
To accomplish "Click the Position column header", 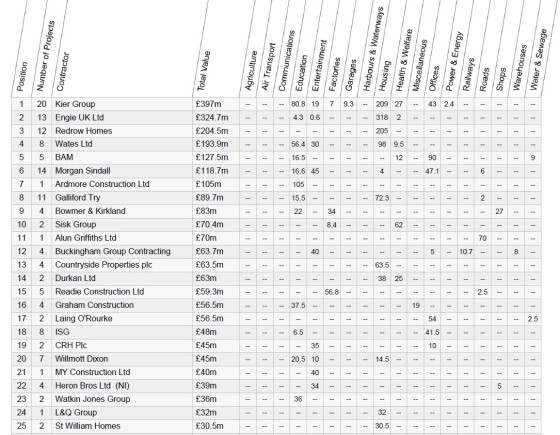I will (x=22, y=76).
